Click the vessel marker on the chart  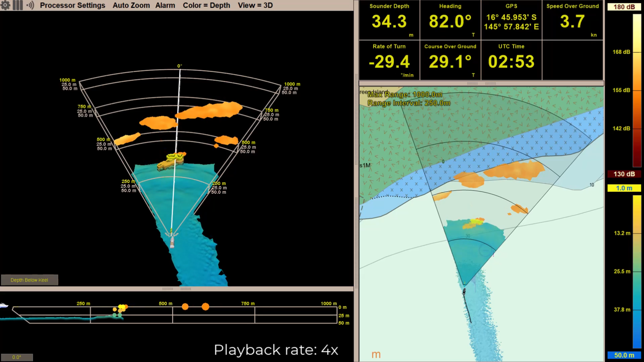[x=464, y=291]
